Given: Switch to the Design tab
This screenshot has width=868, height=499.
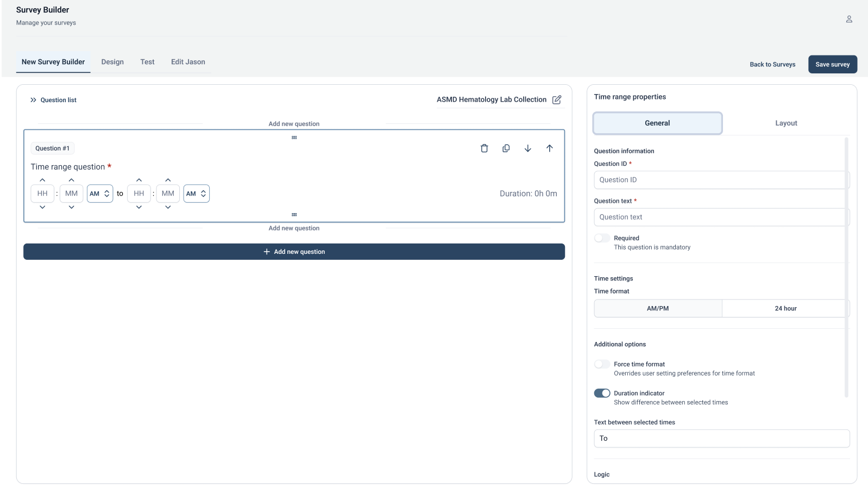Looking at the screenshot, I should coord(112,62).
